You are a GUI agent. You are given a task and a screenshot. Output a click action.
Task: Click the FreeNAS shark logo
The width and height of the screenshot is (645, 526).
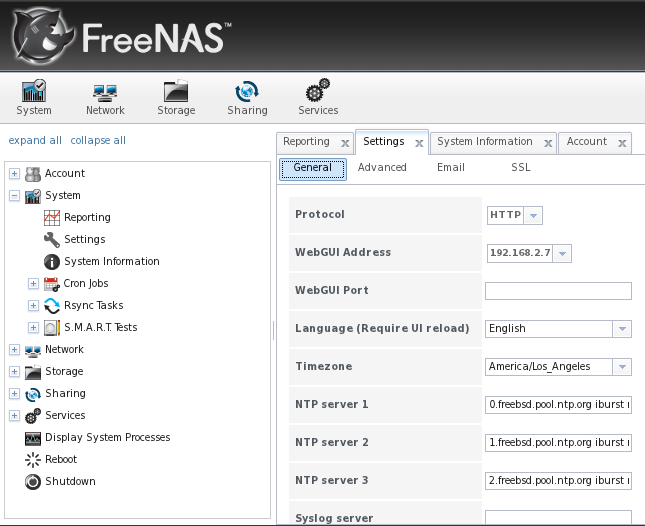click(x=42, y=36)
